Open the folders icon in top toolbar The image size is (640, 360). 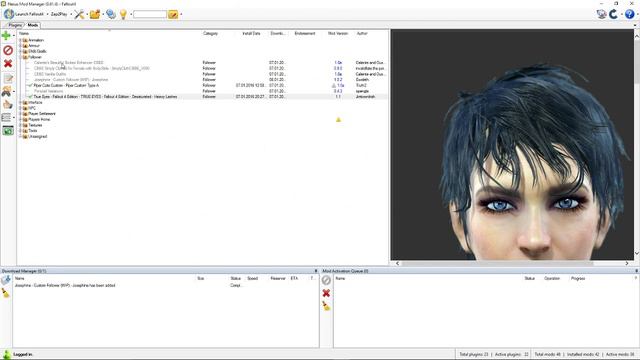point(95,14)
